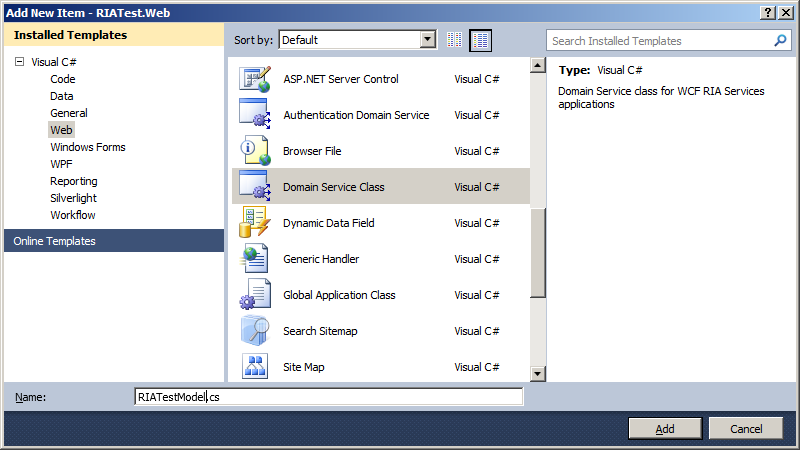Screen dimensions: 800x450
Task: Switch to medium icons list view
Action: 481,41
